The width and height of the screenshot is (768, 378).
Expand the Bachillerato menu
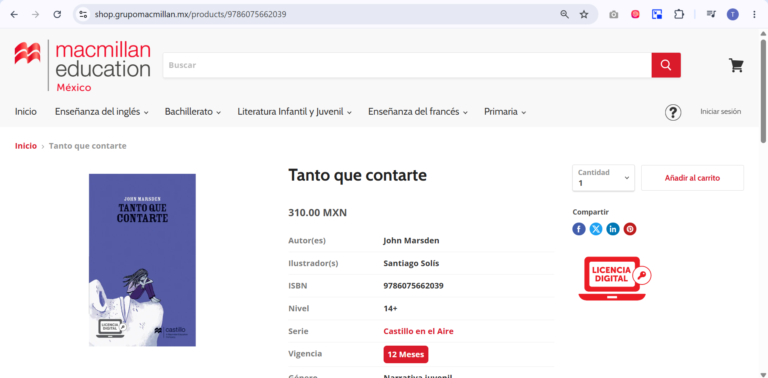(192, 112)
